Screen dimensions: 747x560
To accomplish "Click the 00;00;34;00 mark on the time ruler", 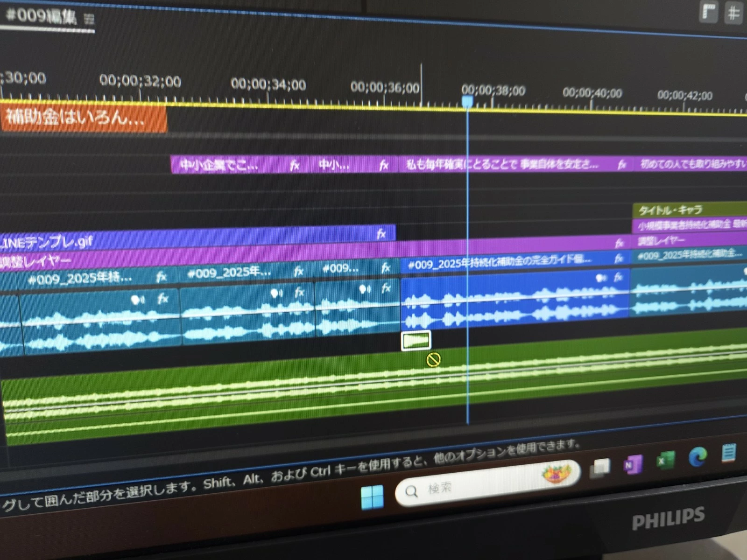I will click(x=268, y=84).
